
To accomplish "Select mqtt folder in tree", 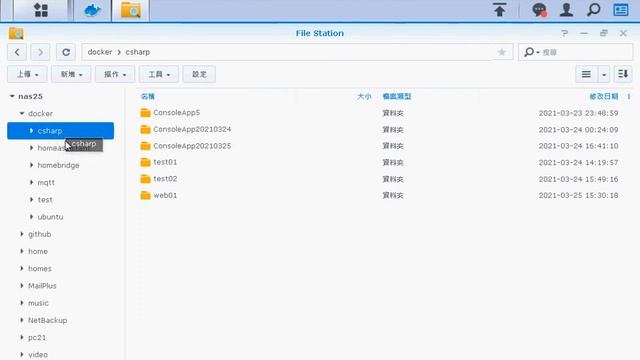I will 46,182.
